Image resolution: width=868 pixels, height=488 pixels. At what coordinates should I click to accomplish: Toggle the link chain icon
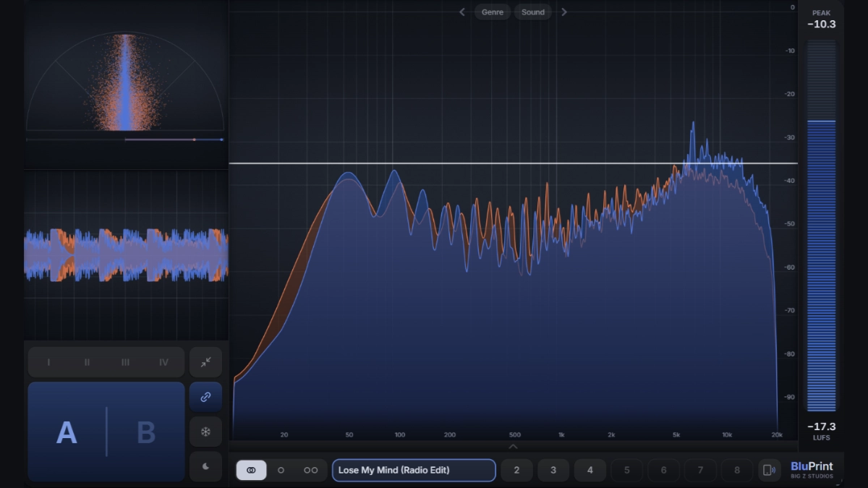point(206,397)
